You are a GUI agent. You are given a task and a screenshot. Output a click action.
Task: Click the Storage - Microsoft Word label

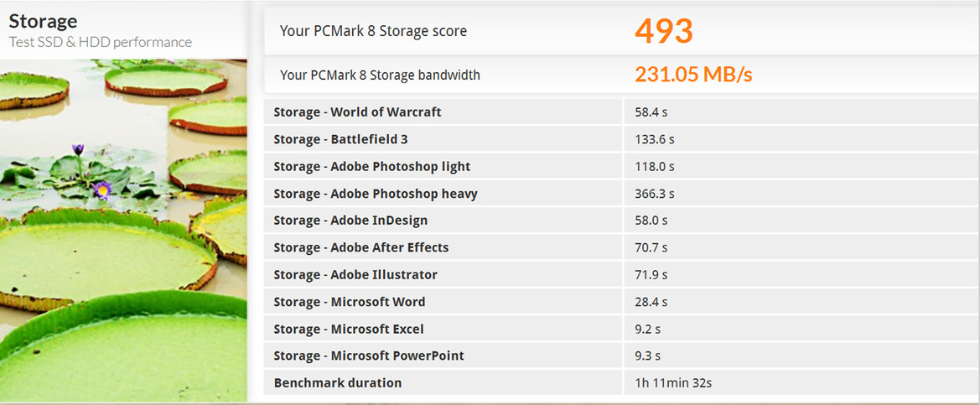(350, 302)
